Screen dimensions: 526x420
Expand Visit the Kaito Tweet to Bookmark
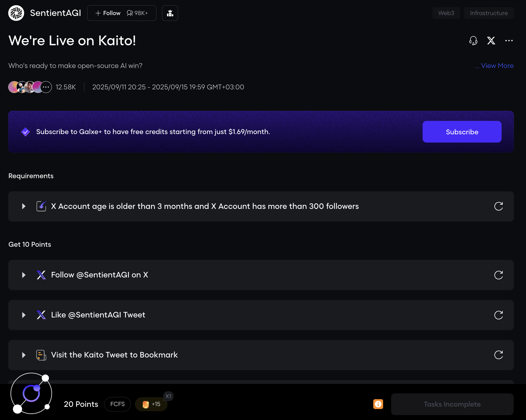(24, 355)
